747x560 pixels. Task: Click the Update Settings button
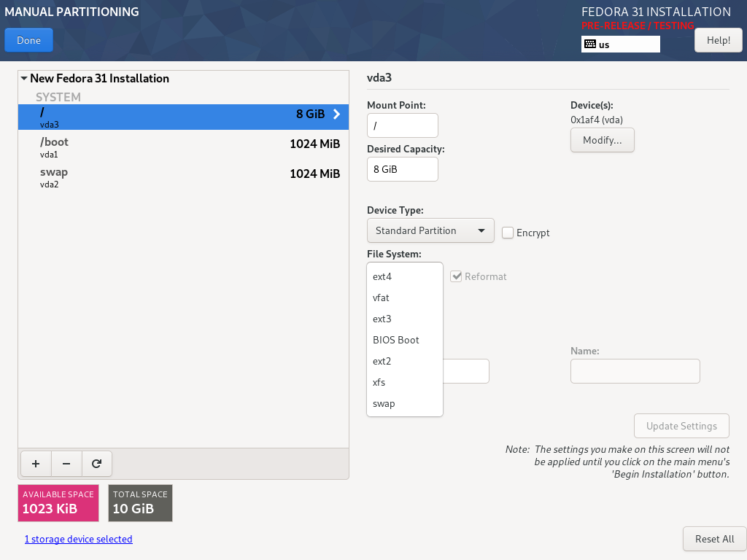tap(681, 426)
